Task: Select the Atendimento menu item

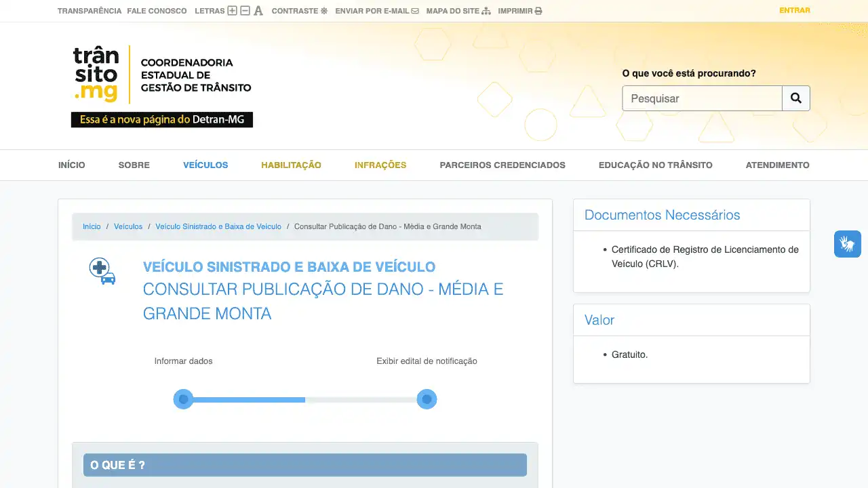Action: click(777, 165)
